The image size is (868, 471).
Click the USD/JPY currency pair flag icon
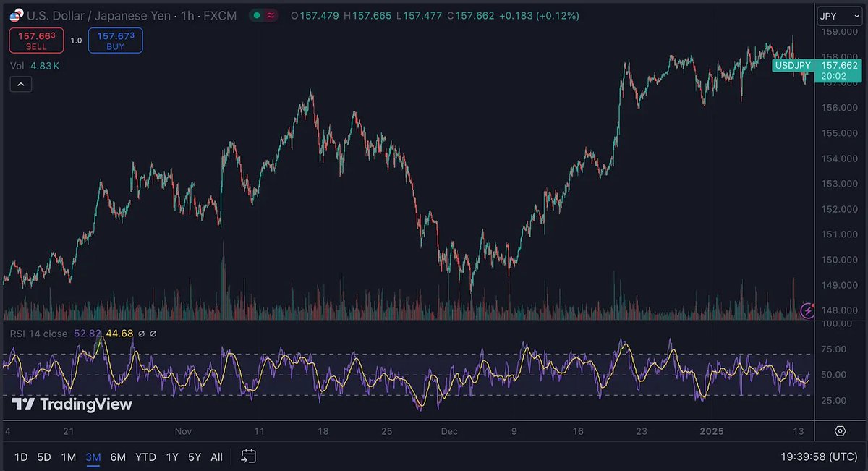(x=16, y=15)
